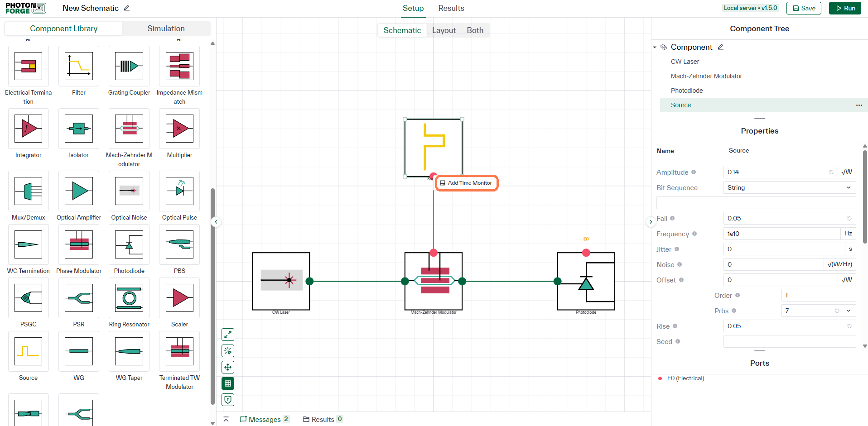Click the library panel vertical scrollbar
The height and width of the screenshot is (426, 868).
click(x=212, y=297)
